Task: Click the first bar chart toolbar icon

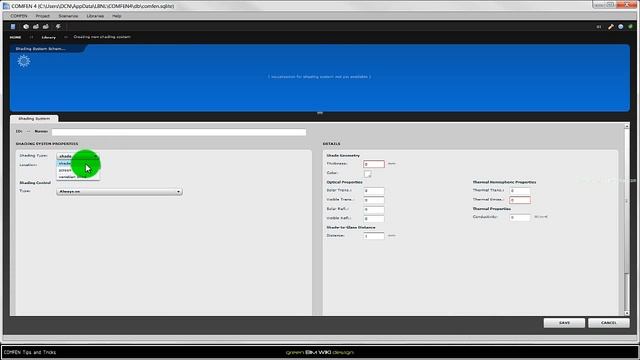Action: coord(36,27)
